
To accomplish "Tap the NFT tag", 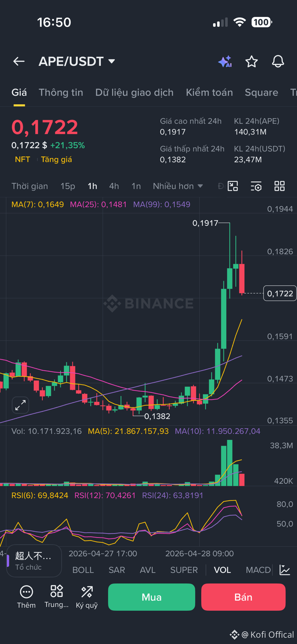I will 23,159.
